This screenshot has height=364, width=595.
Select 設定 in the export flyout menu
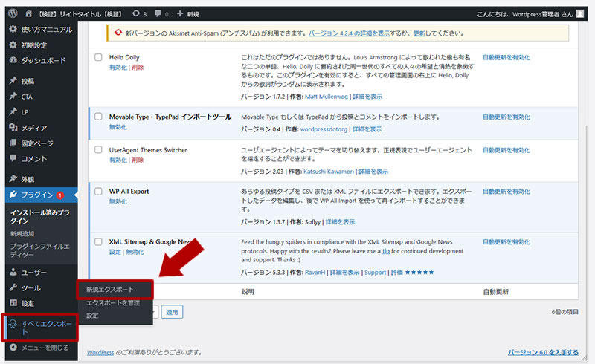click(92, 316)
